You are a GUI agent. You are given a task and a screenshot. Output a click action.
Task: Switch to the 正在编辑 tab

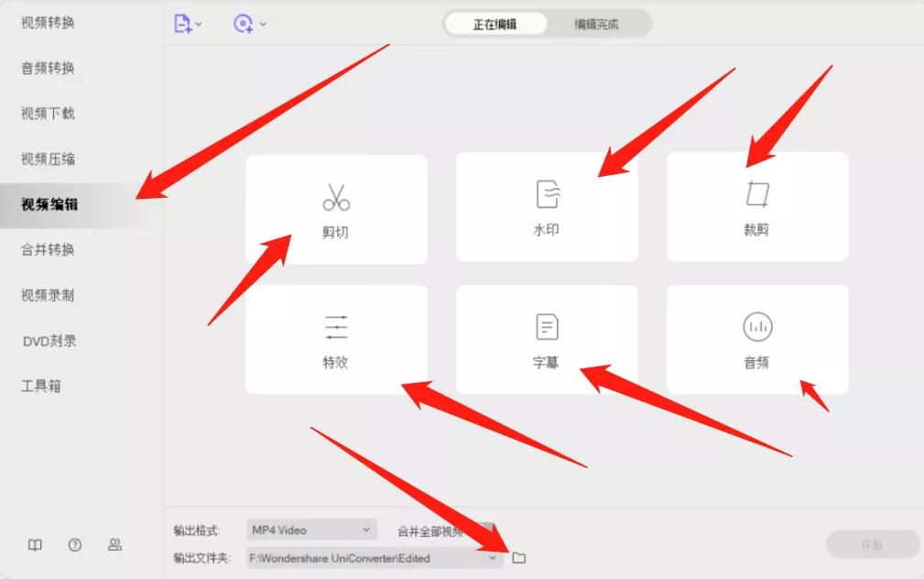(495, 24)
